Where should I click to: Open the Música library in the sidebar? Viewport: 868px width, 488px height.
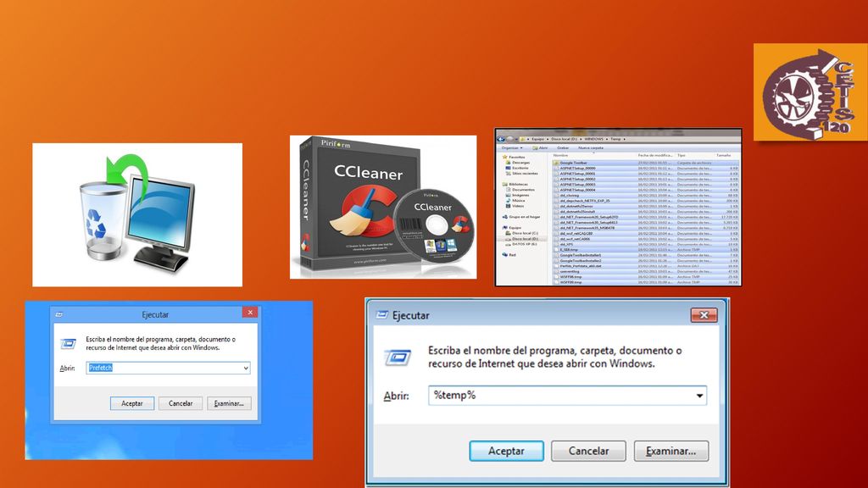pyautogui.click(x=515, y=201)
